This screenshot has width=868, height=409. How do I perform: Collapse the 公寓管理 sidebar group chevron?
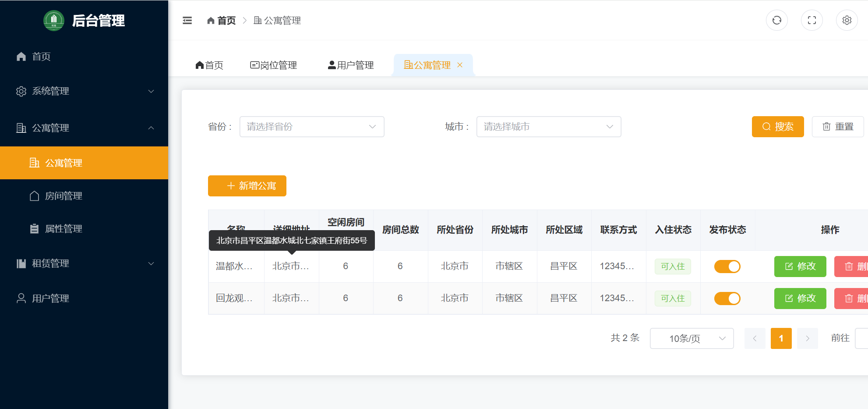151,128
